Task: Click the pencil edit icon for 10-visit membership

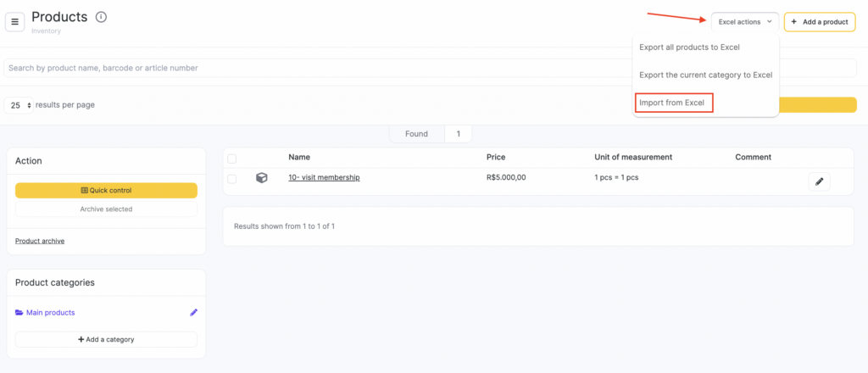Action: click(x=819, y=181)
